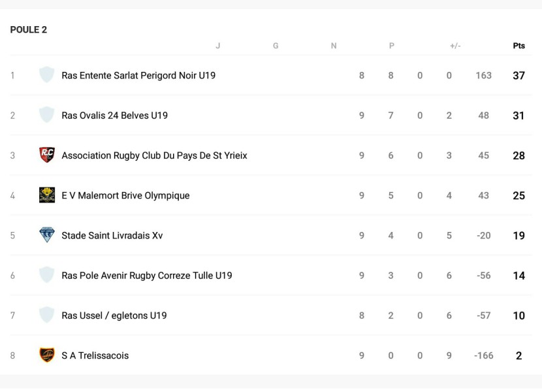
Task: Click the Pole Avenir Correze Tulle shield
Action: (47, 275)
